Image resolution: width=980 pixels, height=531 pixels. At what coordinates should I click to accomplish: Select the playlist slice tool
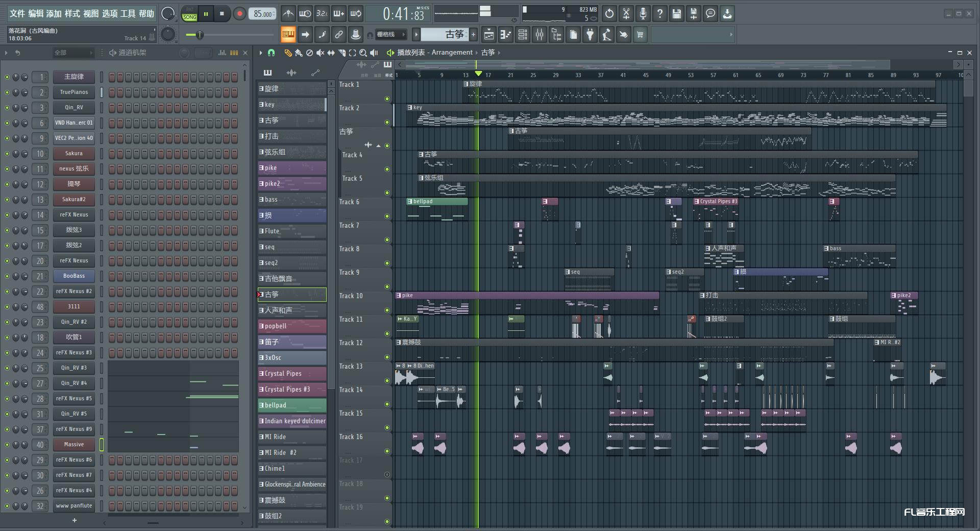pos(341,53)
